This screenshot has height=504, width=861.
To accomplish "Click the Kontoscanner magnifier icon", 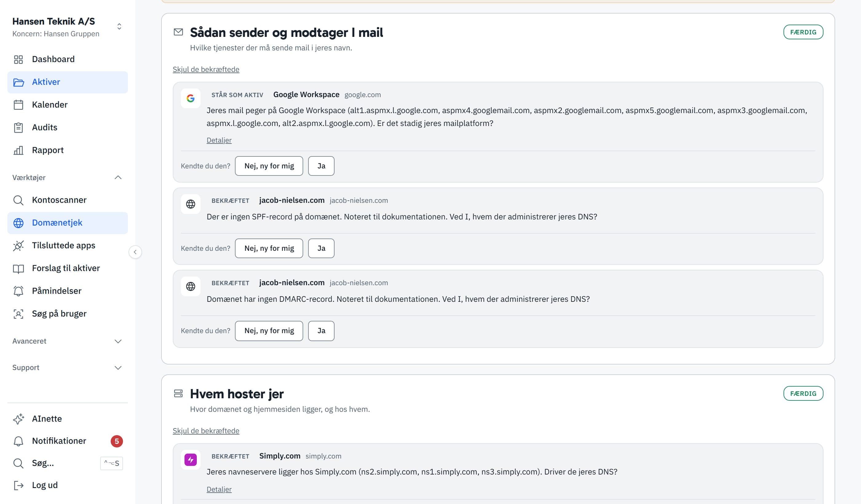I will (x=18, y=200).
